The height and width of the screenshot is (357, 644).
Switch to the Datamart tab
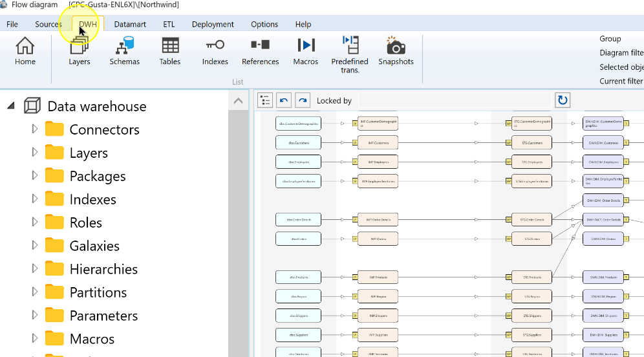coord(130,24)
